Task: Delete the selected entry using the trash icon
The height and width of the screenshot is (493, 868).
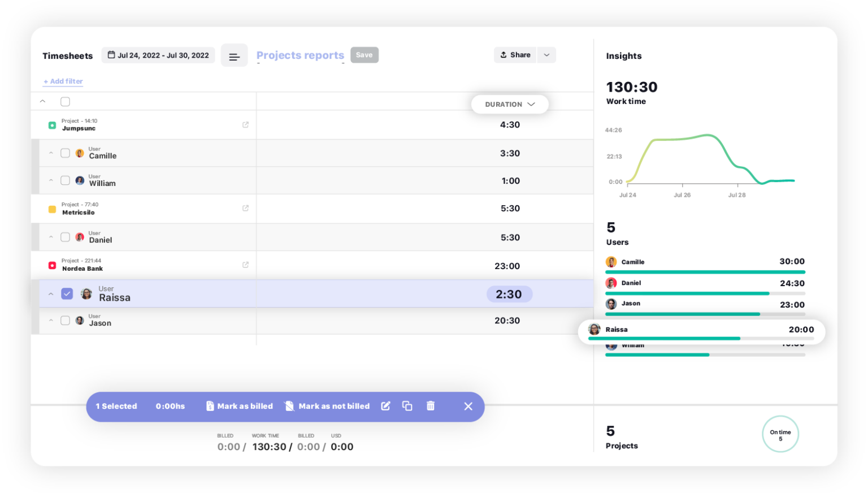Action: pyautogui.click(x=430, y=406)
